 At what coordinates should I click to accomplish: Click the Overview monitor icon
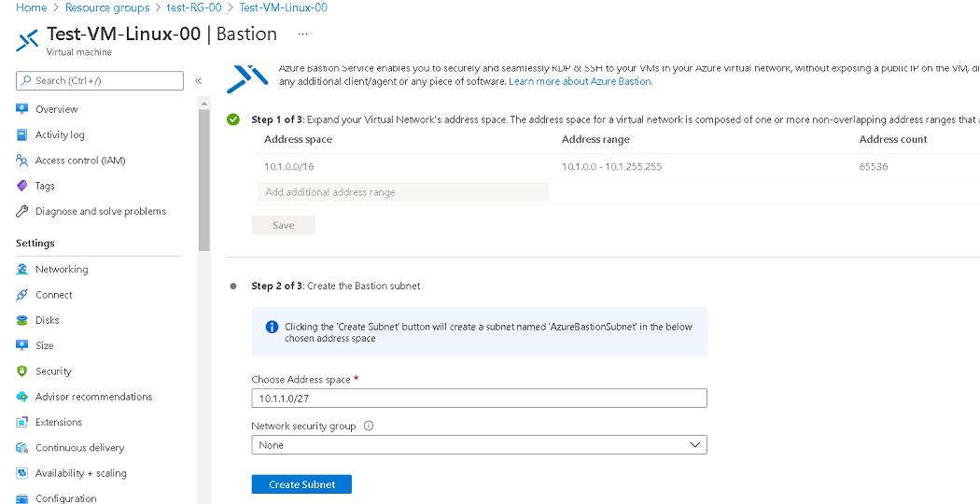click(x=21, y=109)
